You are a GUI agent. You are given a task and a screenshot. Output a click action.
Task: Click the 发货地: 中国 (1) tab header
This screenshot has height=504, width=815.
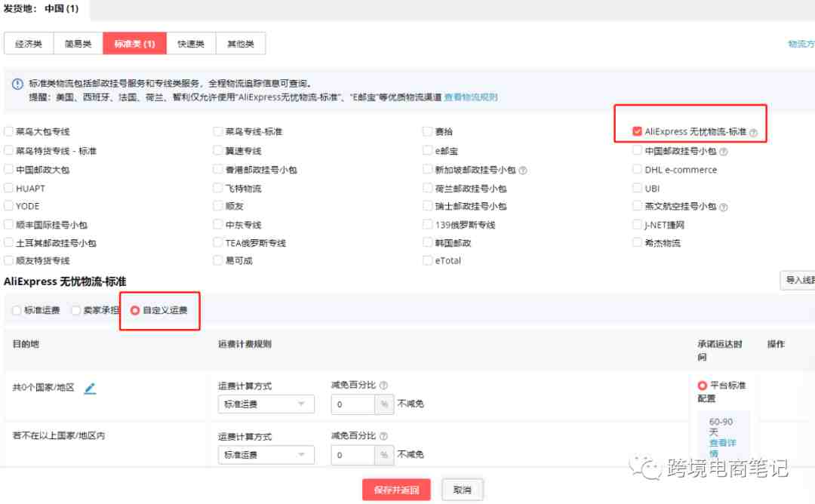pyautogui.click(x=41, y=8)
